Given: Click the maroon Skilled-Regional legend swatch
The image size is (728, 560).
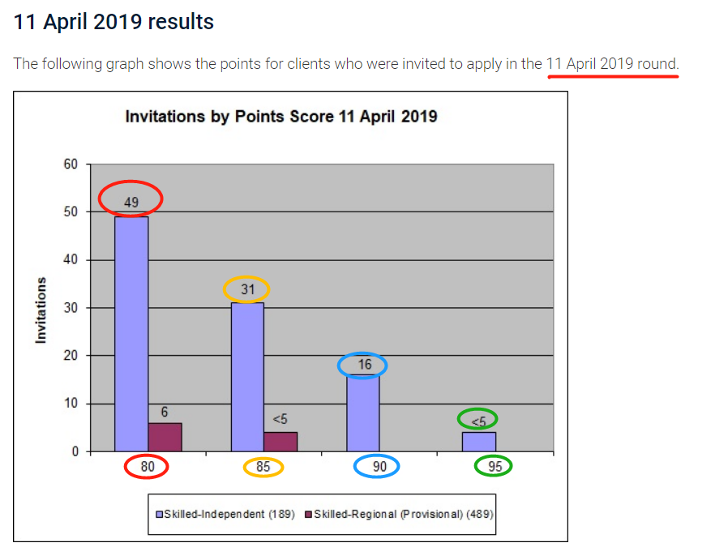Looking at the screenshot, I should pos(308,515).
